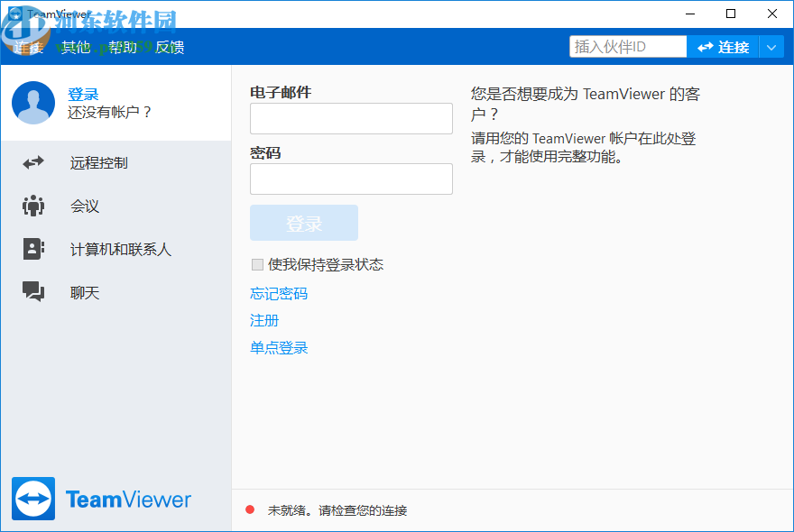
Task: Open the 会议 panel icon
Action: 32,206
